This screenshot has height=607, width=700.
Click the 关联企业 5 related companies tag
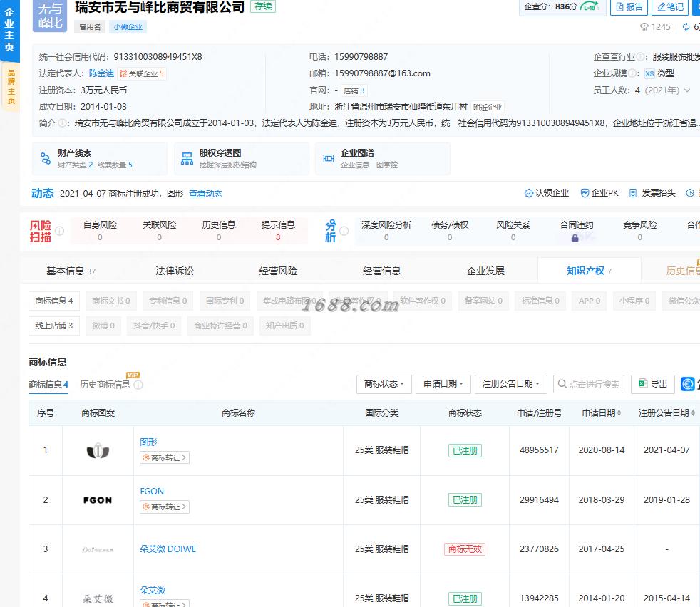pos(142,73)
